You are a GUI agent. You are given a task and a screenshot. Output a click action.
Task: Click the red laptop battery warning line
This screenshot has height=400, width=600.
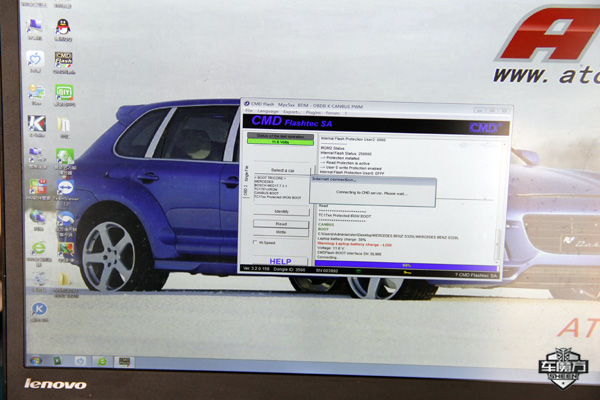coord(355,244)
